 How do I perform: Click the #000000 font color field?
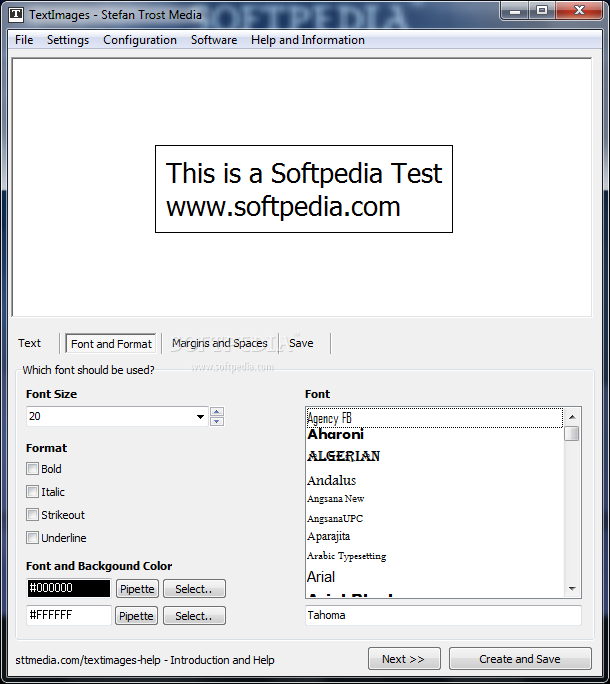(69, 588)
